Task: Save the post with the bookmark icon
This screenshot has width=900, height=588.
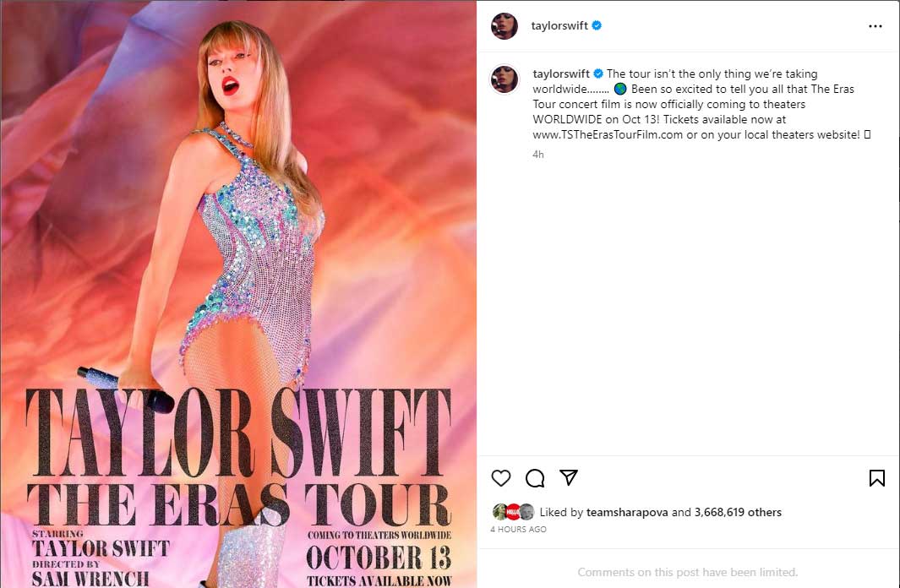Action: 877,478
